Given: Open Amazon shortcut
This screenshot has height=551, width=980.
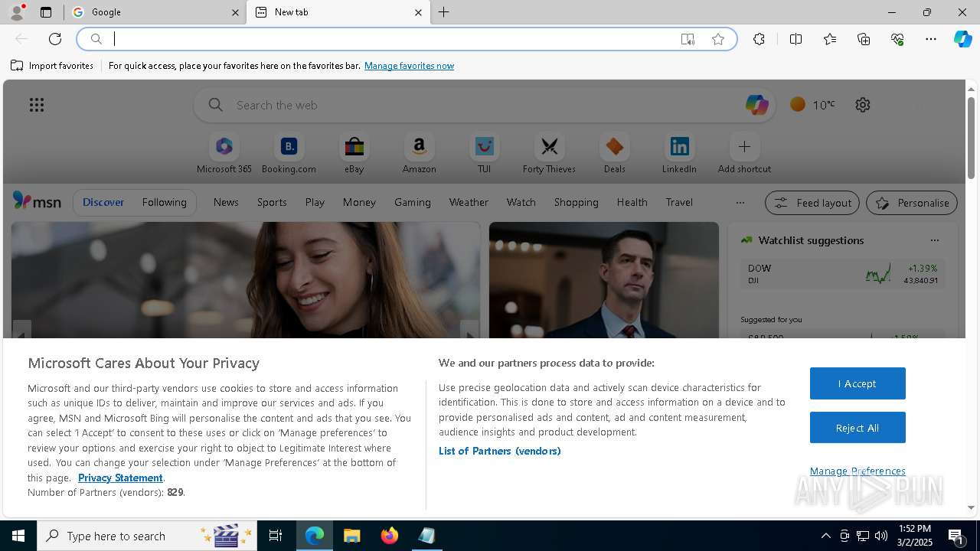Looking at the screenshot, I should coord(419,153).
